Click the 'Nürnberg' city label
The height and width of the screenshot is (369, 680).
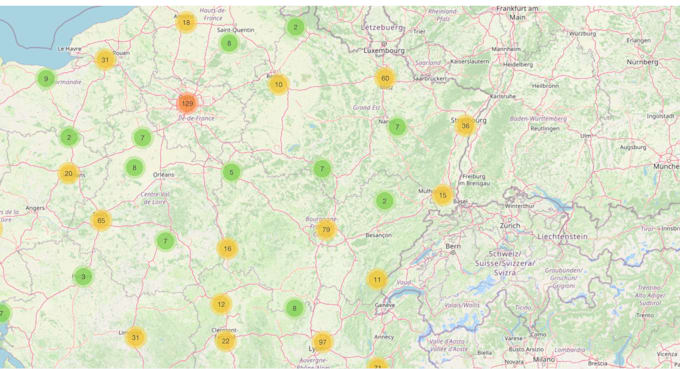642,62
